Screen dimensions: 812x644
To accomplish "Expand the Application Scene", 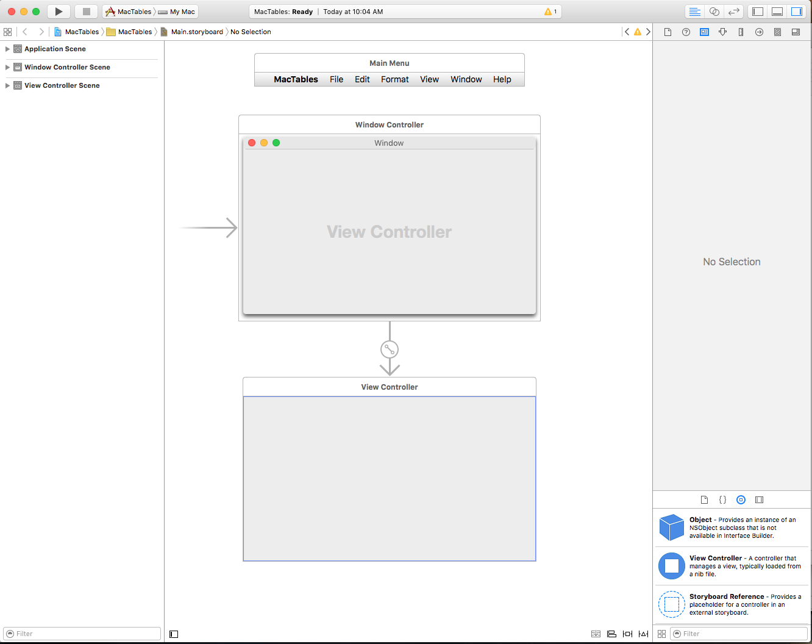I will 7,49.
